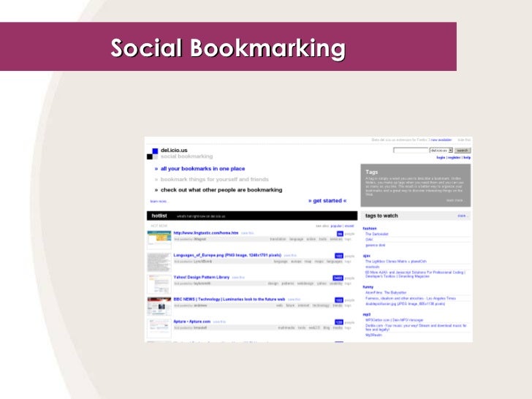The height and width of the screenshot is (399, 532).
Task: Open the Yahoo! Design Pattern Library link
Action: (x=201, y=277)
